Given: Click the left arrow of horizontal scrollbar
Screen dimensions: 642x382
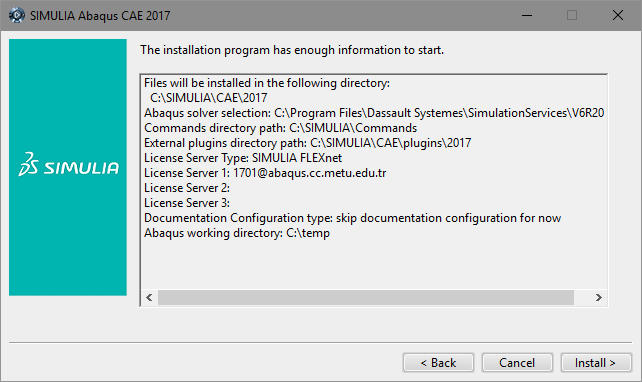Looking at the screenshot, I should coord(149,298).
